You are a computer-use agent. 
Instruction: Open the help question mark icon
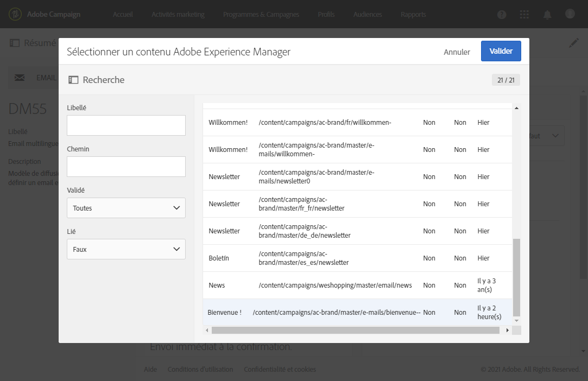(502, 15)
